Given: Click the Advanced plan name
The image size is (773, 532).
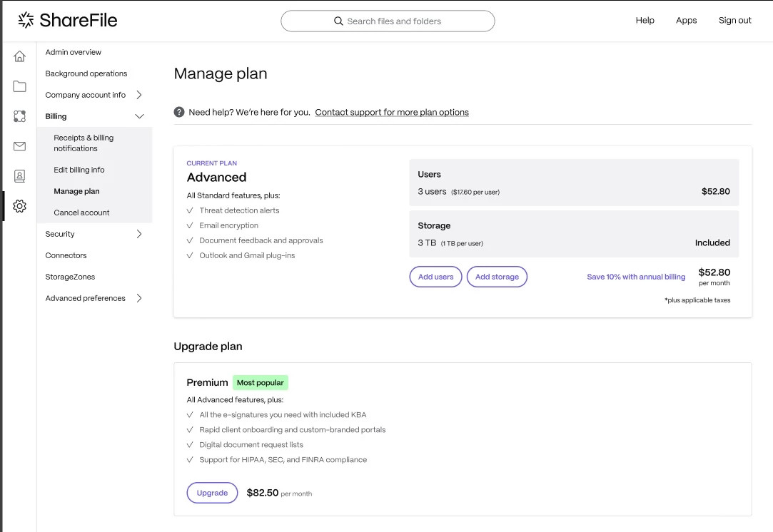Looking at the screenshot, I should tap(216, 178).
